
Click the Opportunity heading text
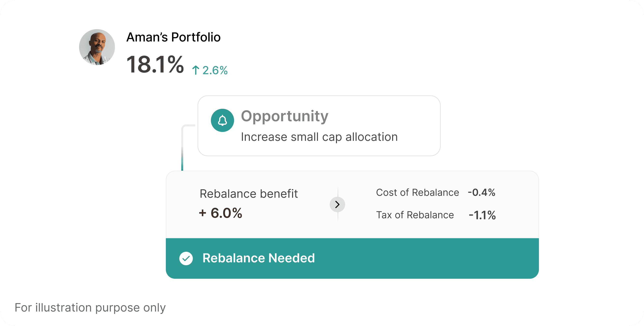click(x=284, y=116)
